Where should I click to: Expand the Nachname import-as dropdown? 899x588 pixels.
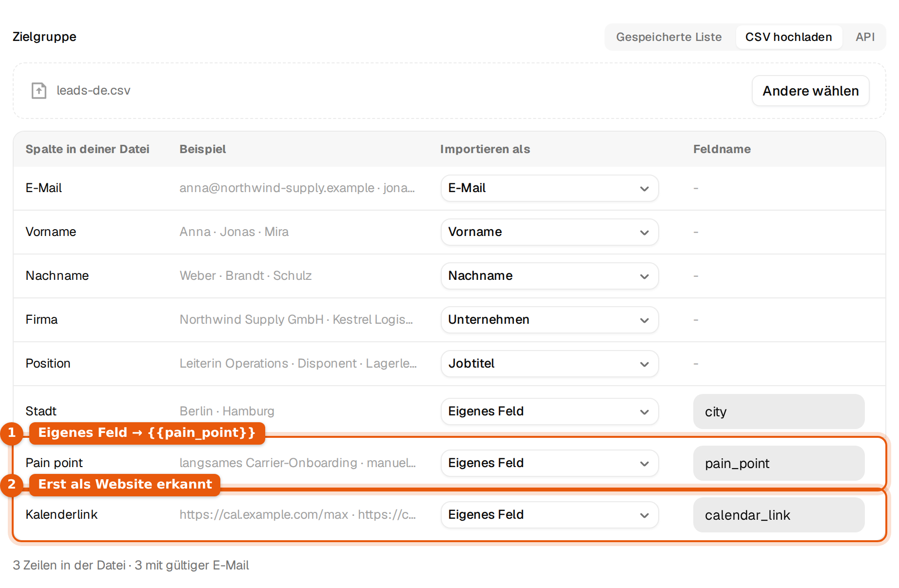pyautogui.click(x=549, y=276)
